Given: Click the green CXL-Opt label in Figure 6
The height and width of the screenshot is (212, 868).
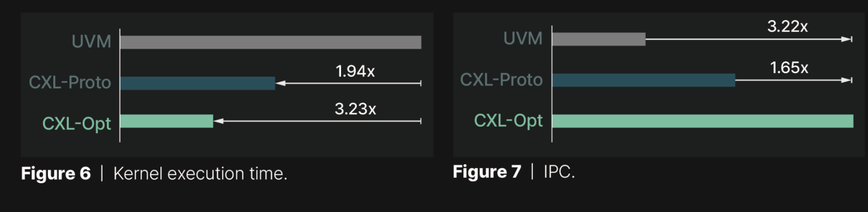Looking at the screenshot, I should point(76,124).
